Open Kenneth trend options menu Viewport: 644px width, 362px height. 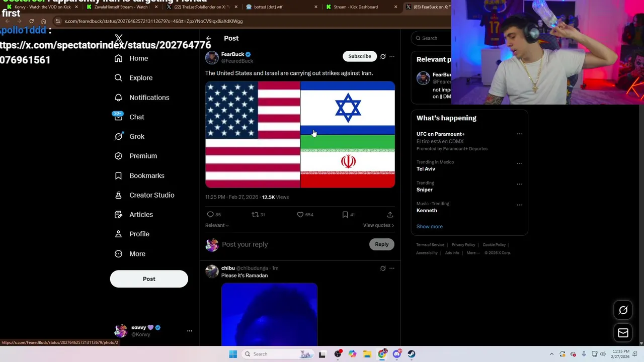pyautogui.click(x=519, y=205)
